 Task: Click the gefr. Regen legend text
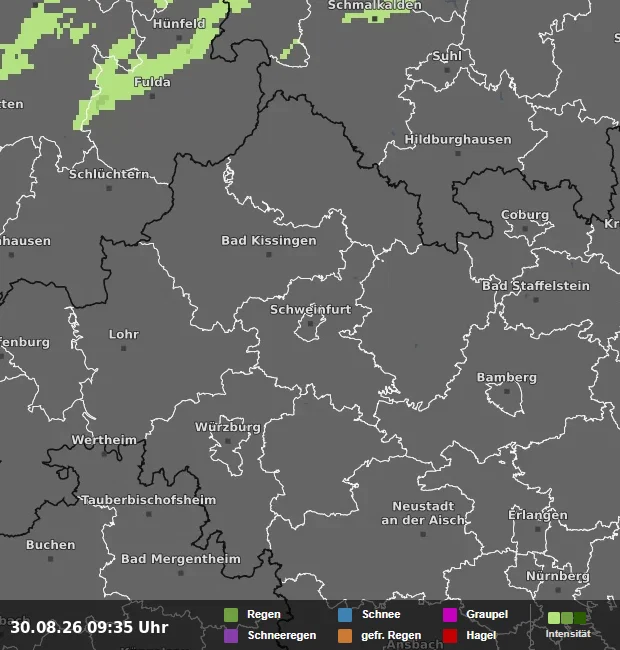click(x=391, y=635)
